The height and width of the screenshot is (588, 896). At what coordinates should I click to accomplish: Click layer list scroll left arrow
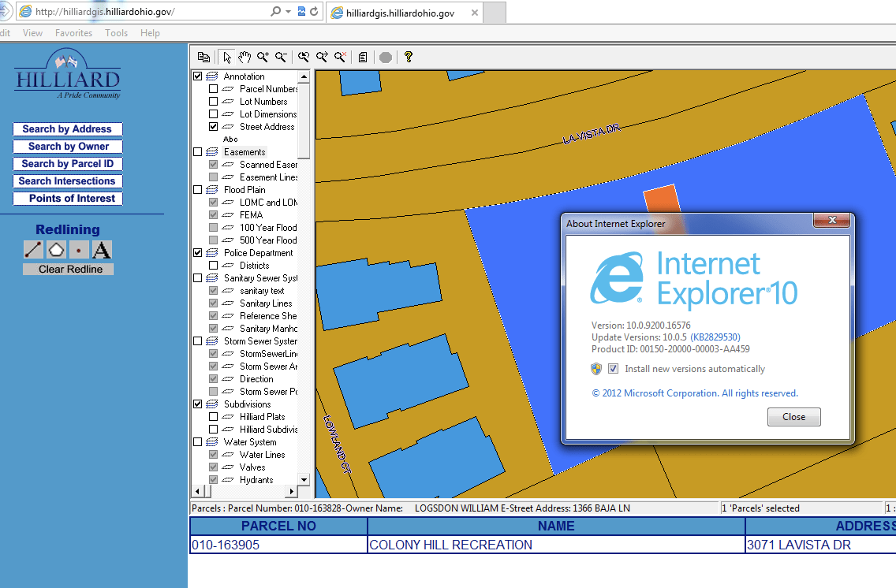click(198, 491)
